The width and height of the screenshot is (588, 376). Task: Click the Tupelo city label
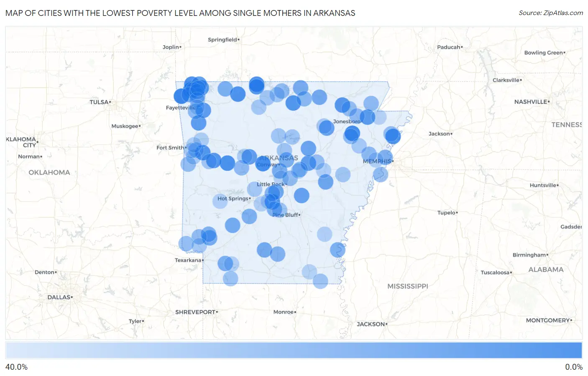pos(446,212)
